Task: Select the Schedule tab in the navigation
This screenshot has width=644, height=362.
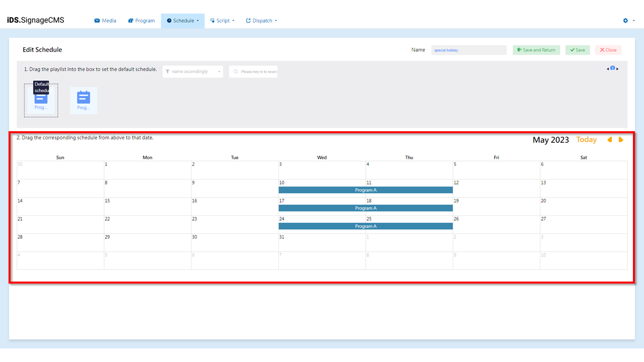Action: pos(182,20)
